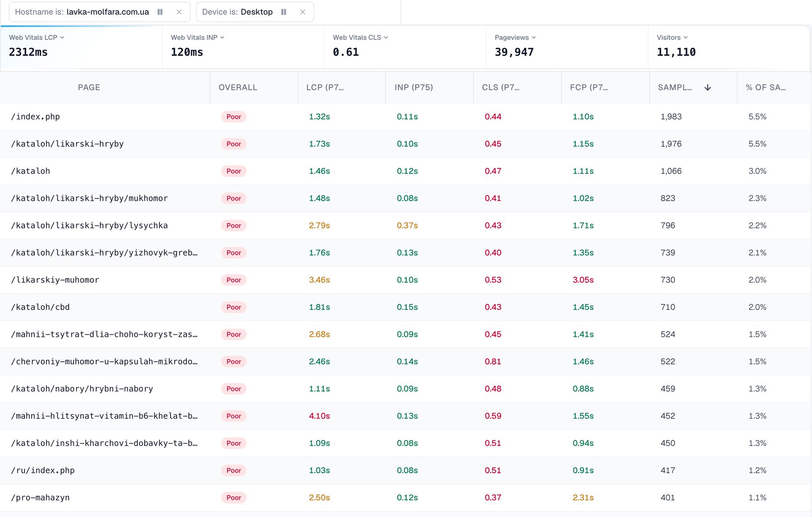This screenshot has height=517, width=812.
Task: Sort by the OVERALL column header
Action: click(238, 88)
